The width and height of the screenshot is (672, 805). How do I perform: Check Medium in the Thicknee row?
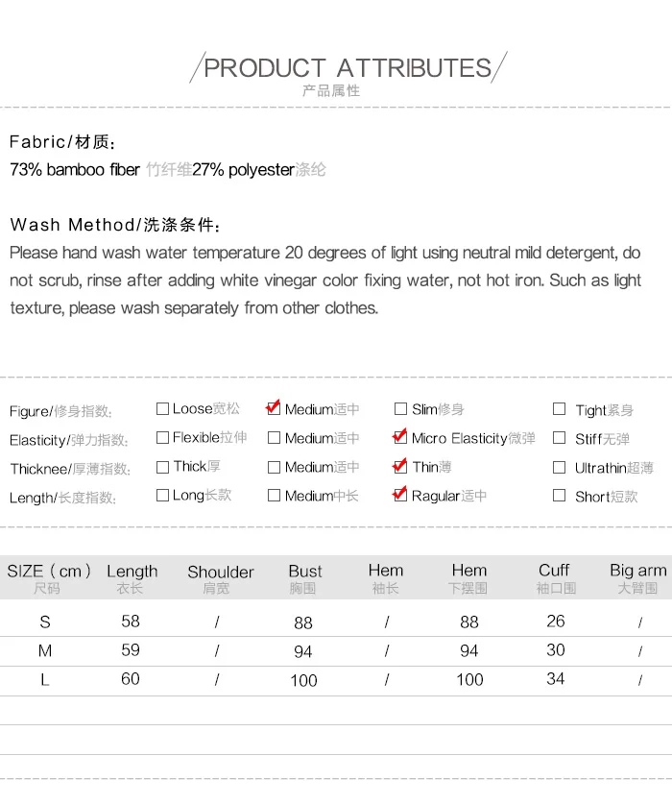point(274,467)
